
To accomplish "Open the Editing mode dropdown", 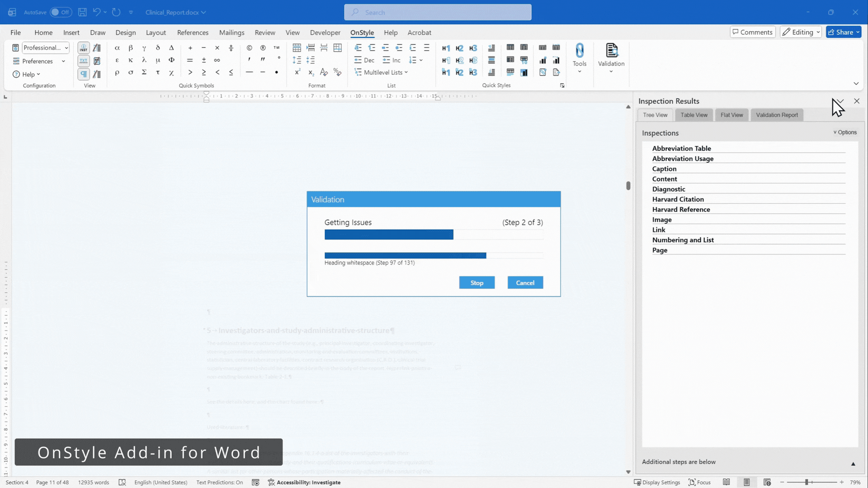I will [801, 32].
